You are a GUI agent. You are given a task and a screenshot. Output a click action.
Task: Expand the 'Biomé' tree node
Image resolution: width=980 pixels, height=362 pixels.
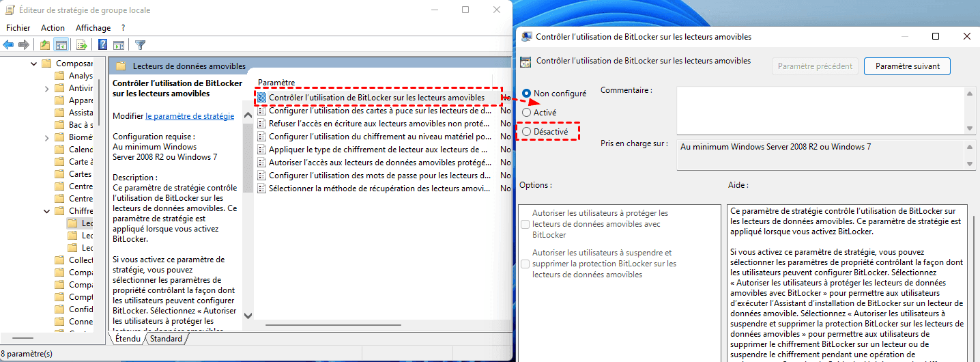[46, 137]
